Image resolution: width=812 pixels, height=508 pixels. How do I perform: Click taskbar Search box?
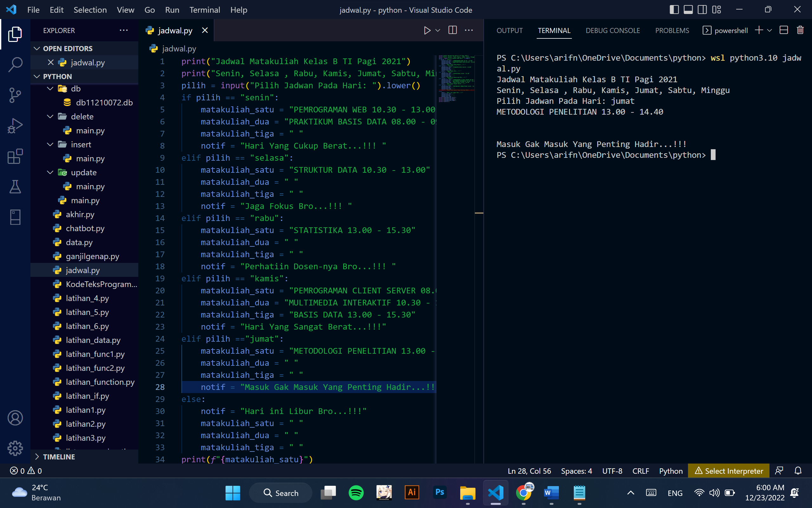280,493
